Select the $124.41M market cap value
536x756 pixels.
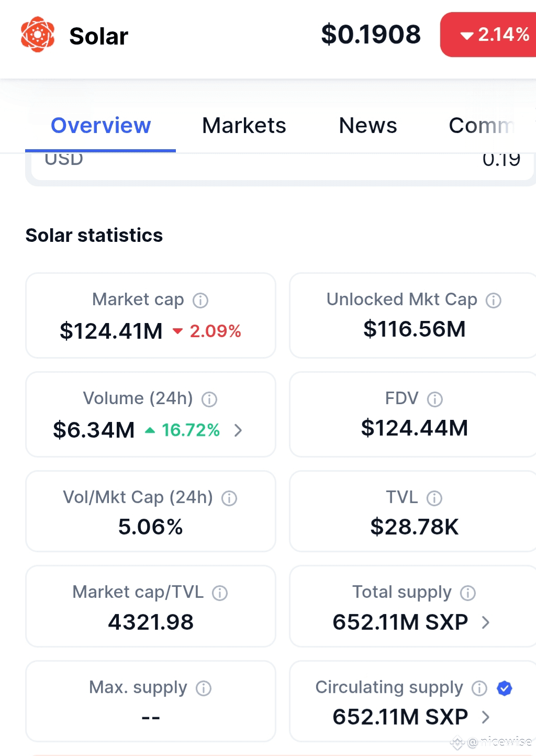111,331
